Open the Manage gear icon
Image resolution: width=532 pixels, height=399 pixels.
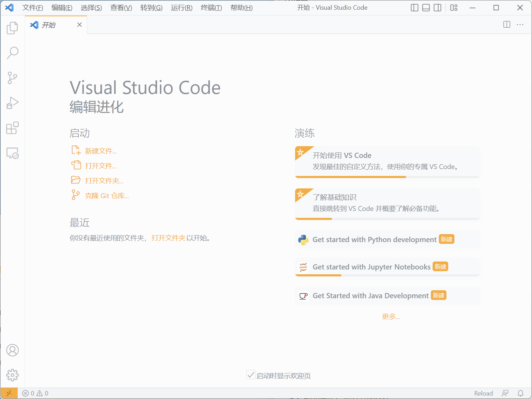click(x=12, y=375)
